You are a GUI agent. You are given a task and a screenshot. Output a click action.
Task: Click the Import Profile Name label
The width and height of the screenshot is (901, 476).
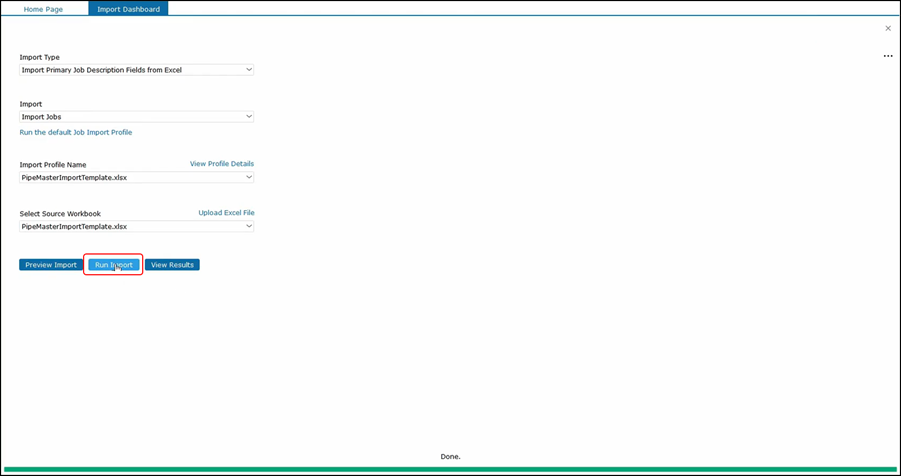coord(53,164)
